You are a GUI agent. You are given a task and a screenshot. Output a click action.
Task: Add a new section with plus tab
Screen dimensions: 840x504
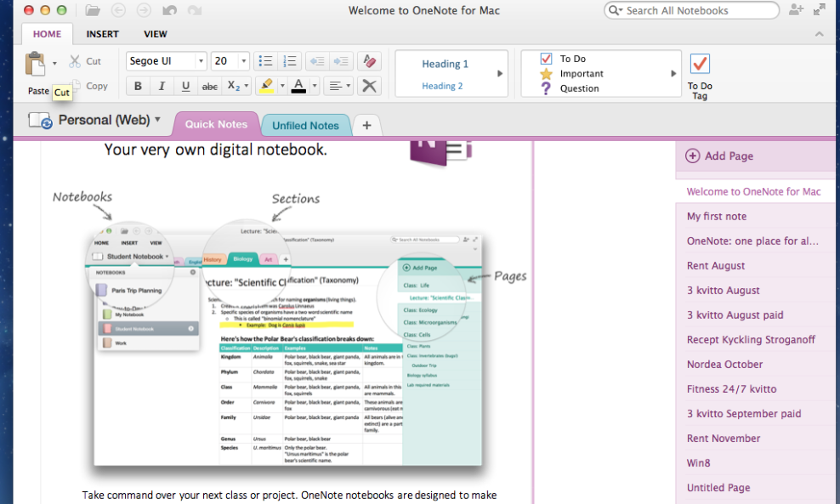(366, 125)
